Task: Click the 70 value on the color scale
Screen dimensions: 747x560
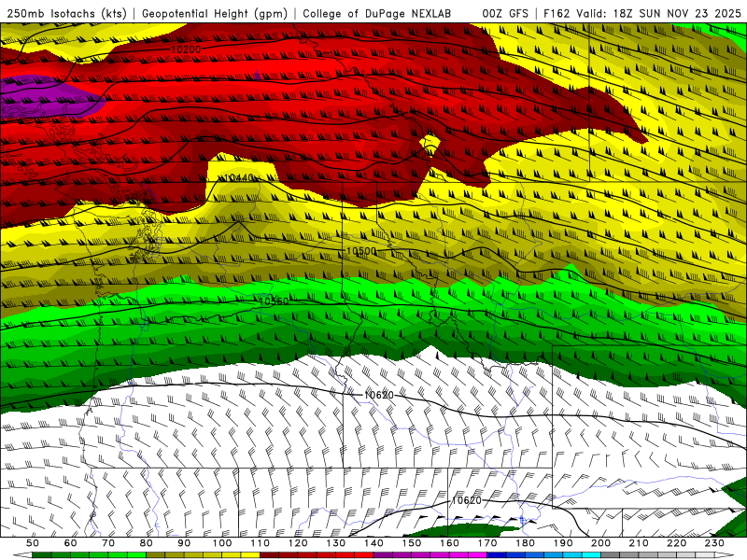Action: pyautogui.click(x=108, y=543)
